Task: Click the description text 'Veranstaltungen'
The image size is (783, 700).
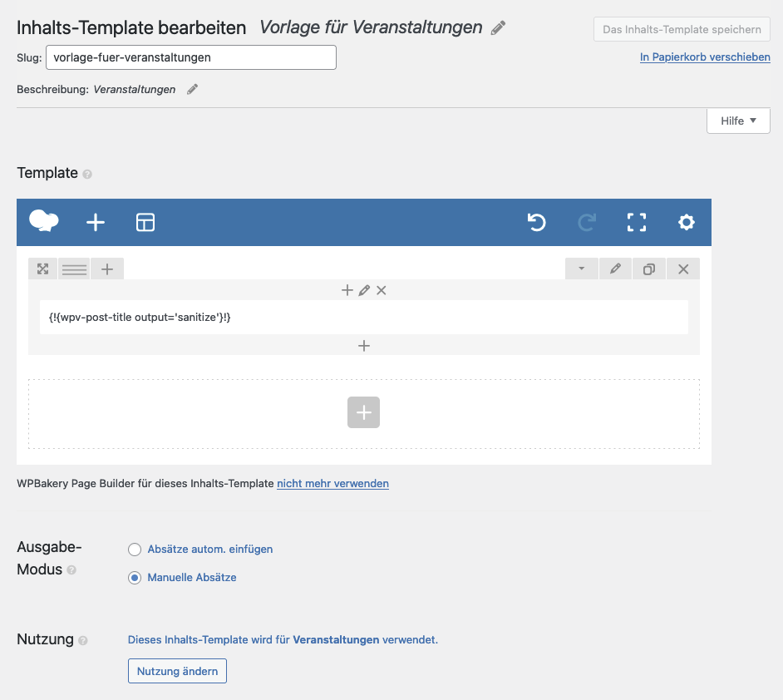Action: click(x=135, y=90)
